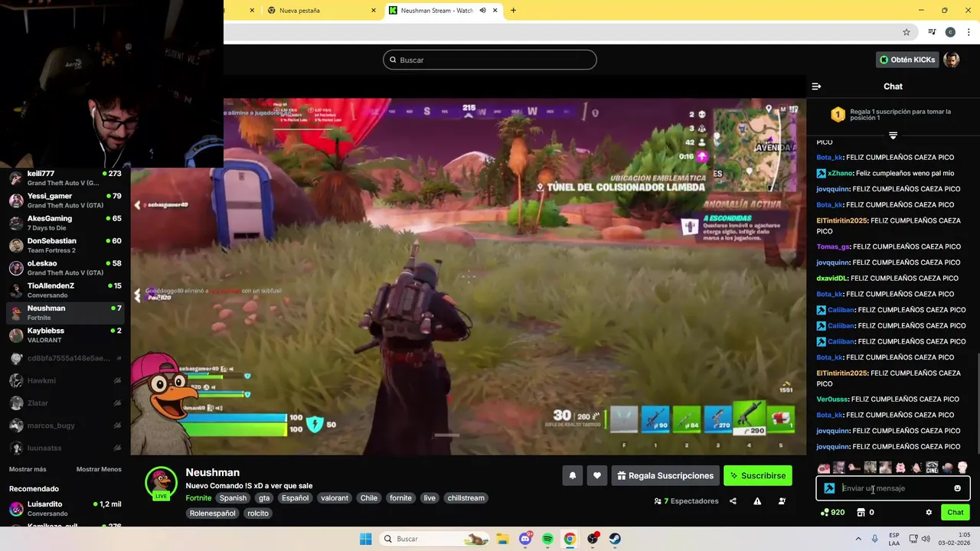
Task: Click the 920 channel points icon
Action: click(x=831, y=512)
